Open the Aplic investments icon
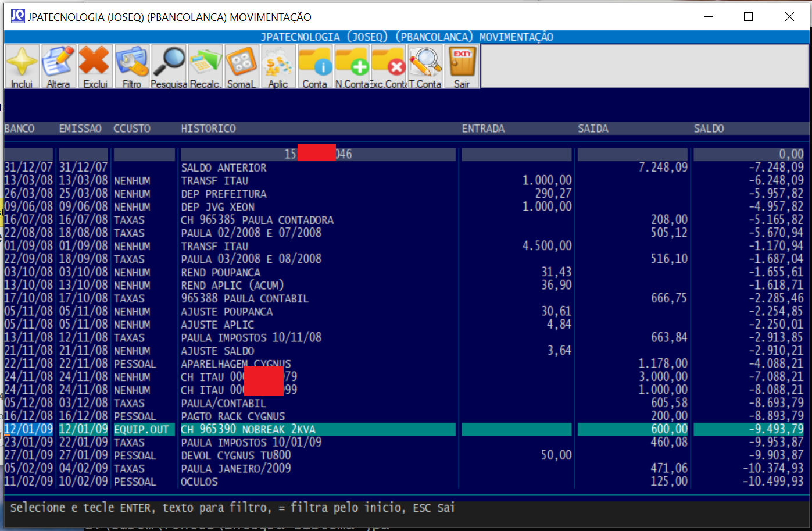 (x=278, y=66)
